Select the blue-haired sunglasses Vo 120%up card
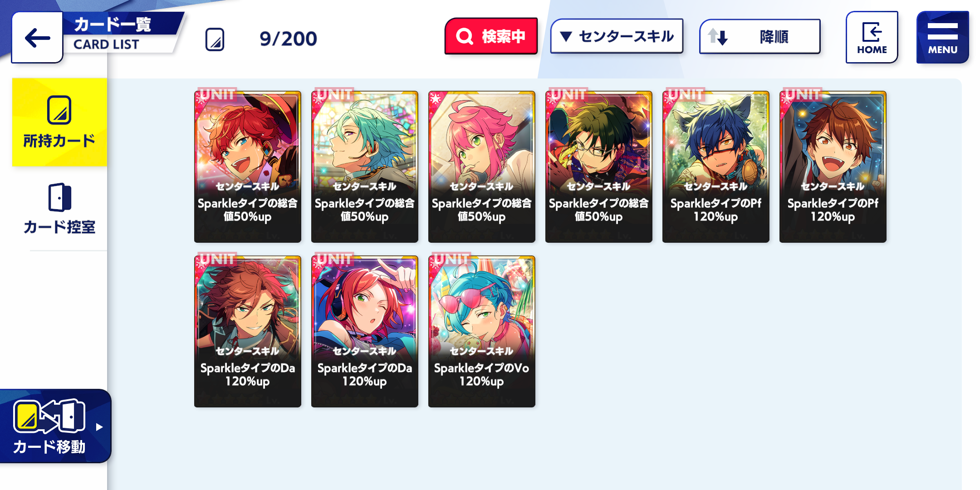Image resolution: width=980 pixels, height=490 pixels. 482,331
